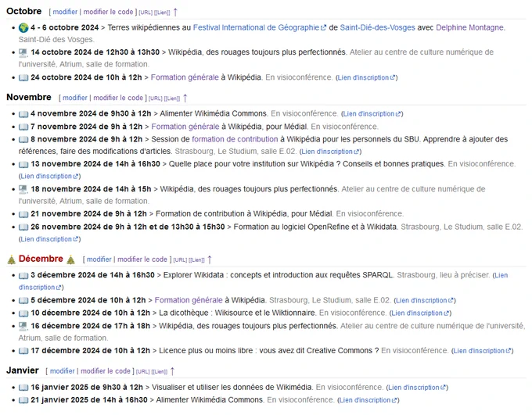Open the Delphine Montagne link

click(469, 27)
